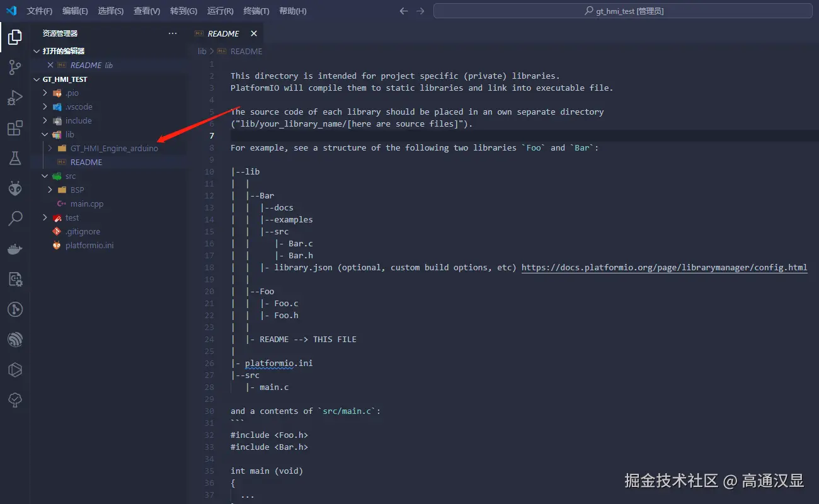Image resolution: width=819 pixels, height=504 pixels.
Task: Click line number 7 in gutter
Action: [212, 135]
